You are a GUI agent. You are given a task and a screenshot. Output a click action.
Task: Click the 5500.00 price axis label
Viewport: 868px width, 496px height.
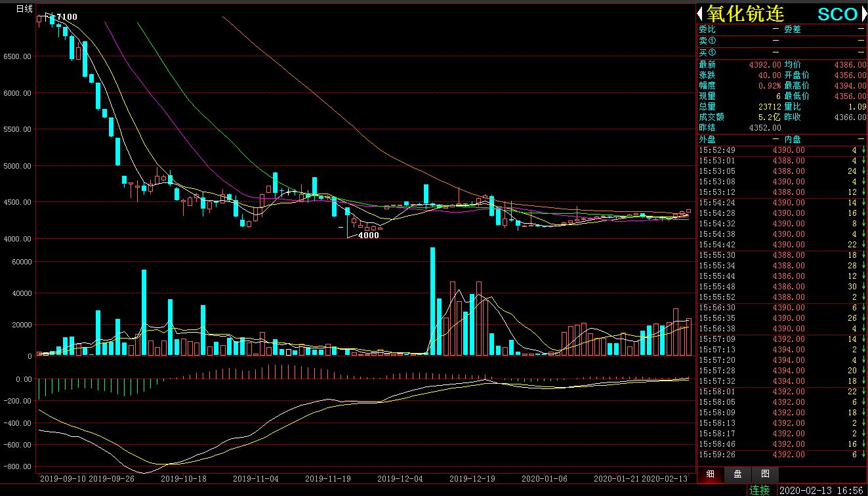pos(18,129)
